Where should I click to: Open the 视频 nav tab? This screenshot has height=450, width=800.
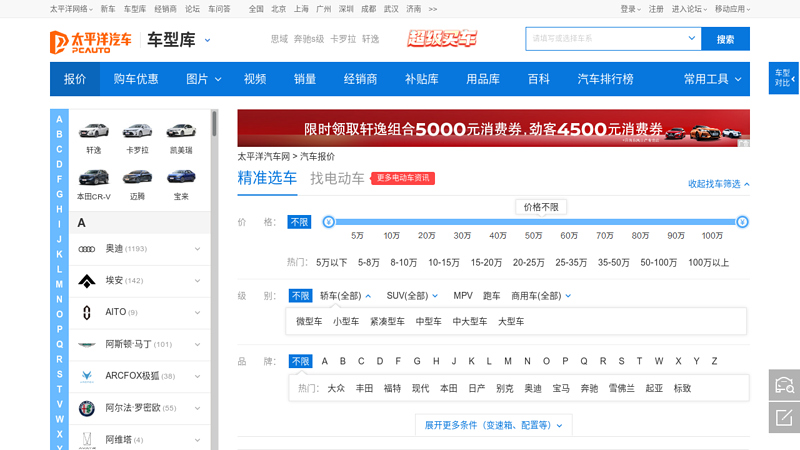(x=255, y=79)
